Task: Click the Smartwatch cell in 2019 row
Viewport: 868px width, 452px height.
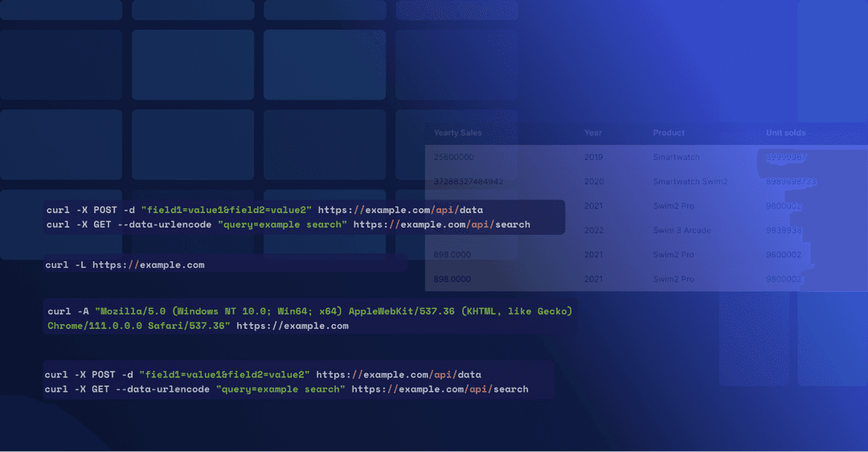Action: coord(676,158)
